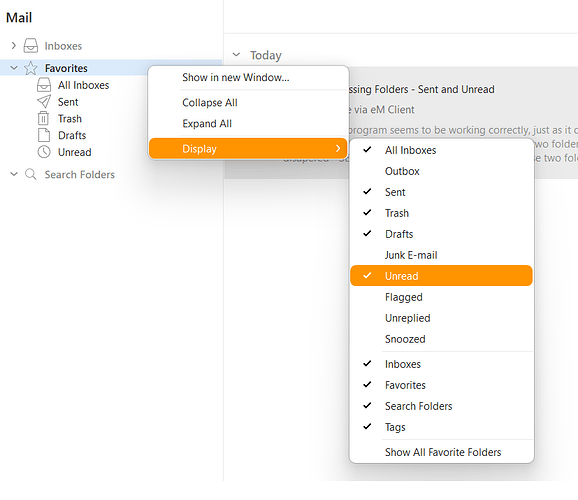Choose Expand All from context menu

[x=248, y=124]
